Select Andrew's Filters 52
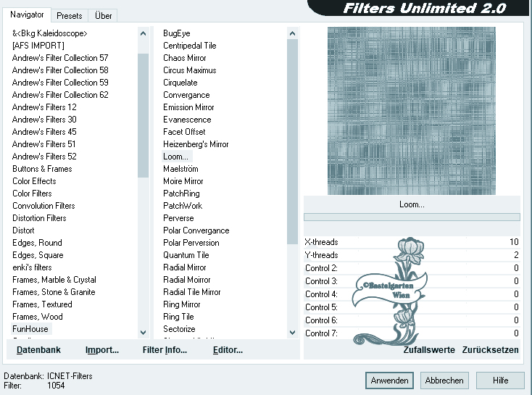532x395 pixels. (x=44, y=157)
